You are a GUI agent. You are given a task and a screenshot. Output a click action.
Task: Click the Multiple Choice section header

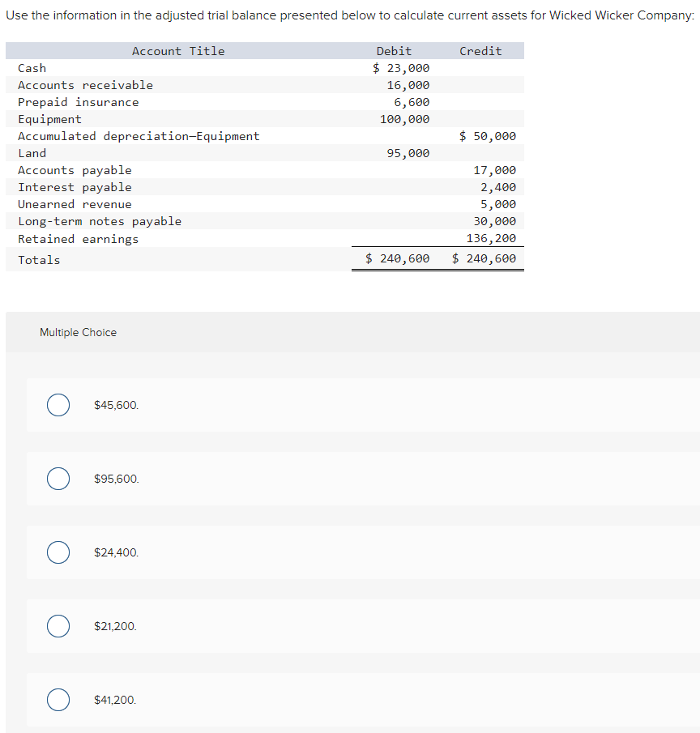coord(78,332)
